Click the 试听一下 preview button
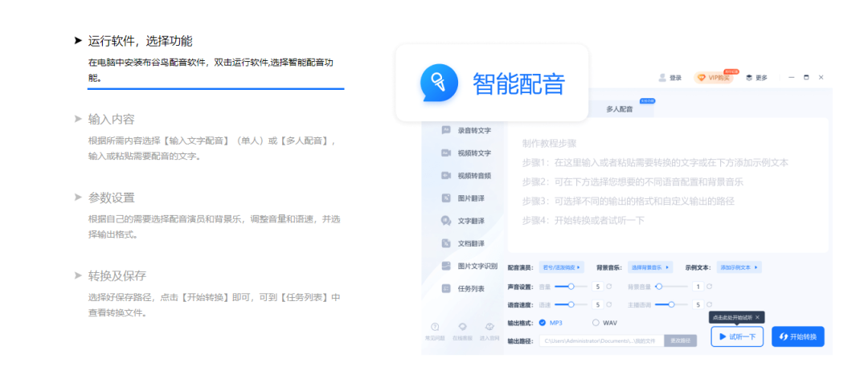The width and height of the screenshot is (868, 391). [x=736, y=336]
